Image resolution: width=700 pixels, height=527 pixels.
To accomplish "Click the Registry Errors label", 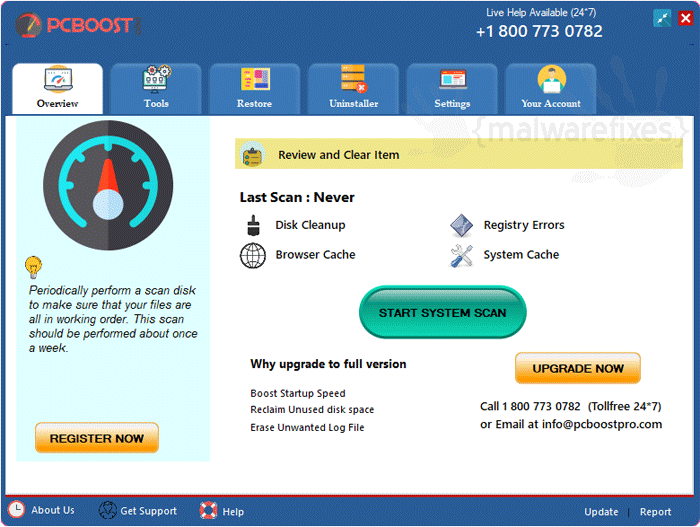I will coord(524,225).
